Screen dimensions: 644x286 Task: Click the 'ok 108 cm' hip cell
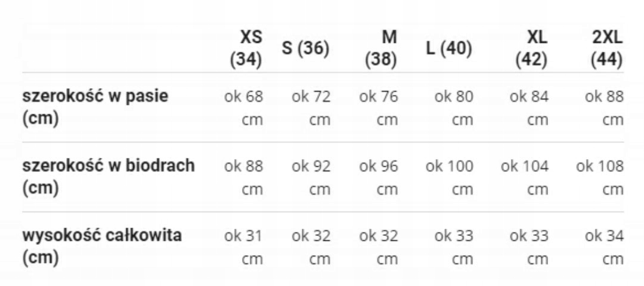click(x=600, y=177)
